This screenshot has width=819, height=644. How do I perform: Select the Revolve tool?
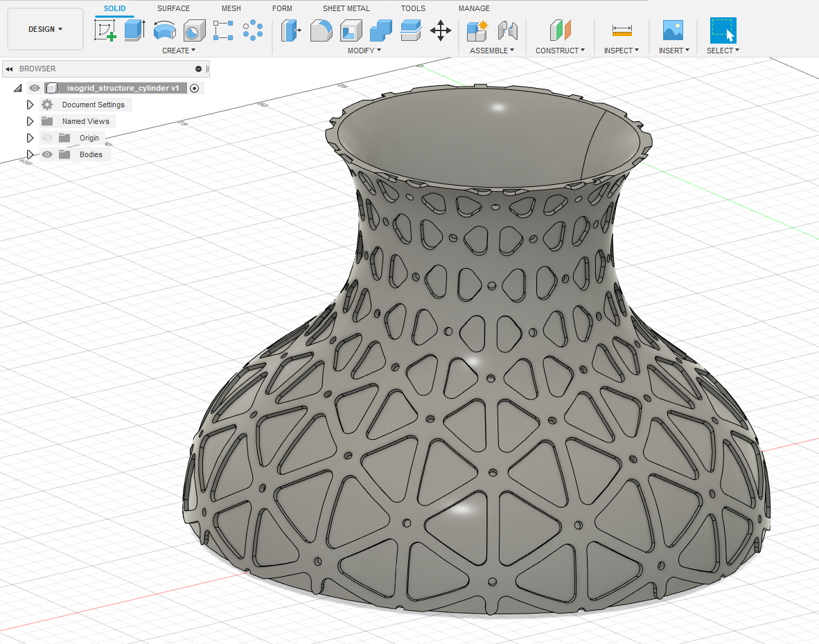point(164,30)
